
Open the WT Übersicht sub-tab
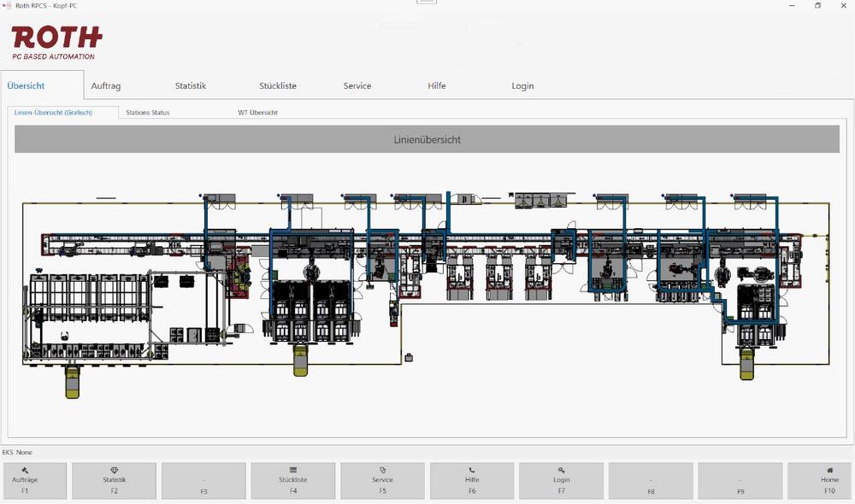coord(257,113)
